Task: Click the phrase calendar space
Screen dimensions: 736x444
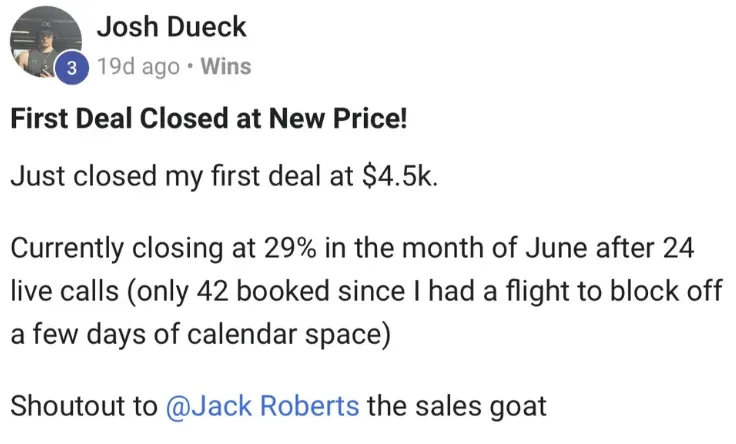Action: [289, 335]
